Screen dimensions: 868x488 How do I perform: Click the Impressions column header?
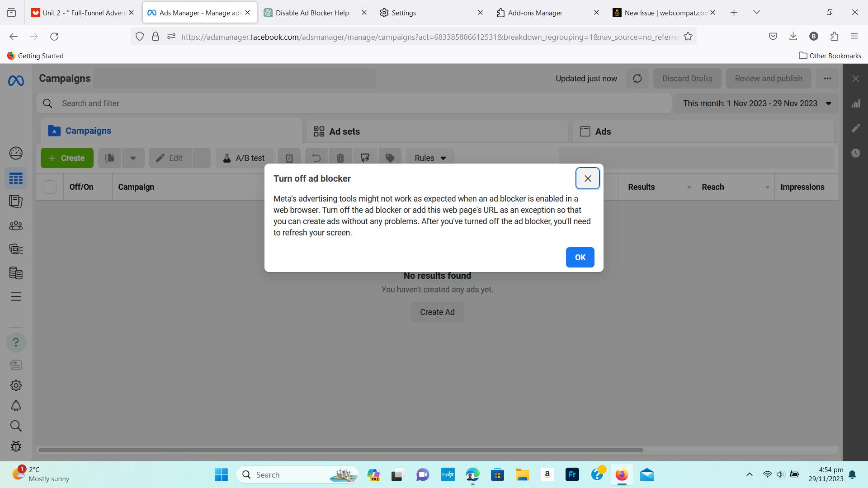[x=802, y=187]
